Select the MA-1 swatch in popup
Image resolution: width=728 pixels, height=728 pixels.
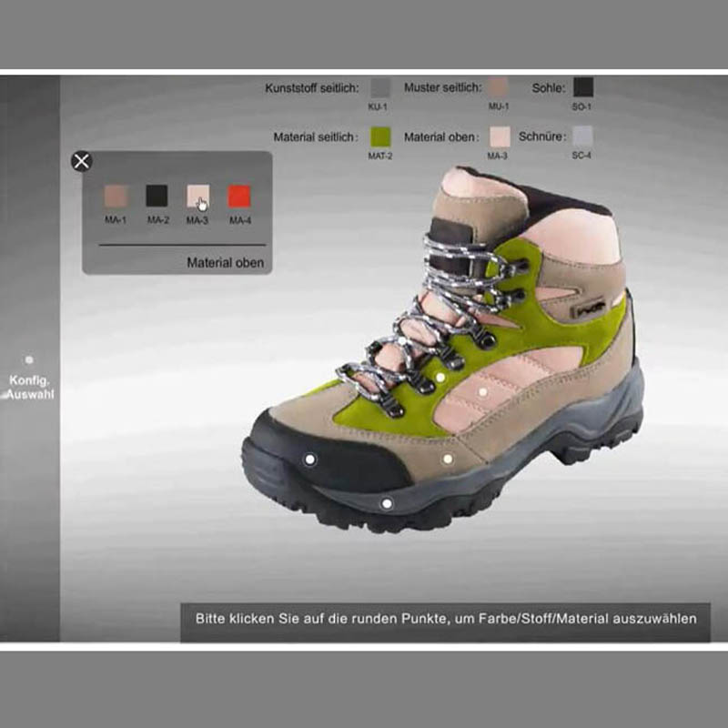(116, 197)
